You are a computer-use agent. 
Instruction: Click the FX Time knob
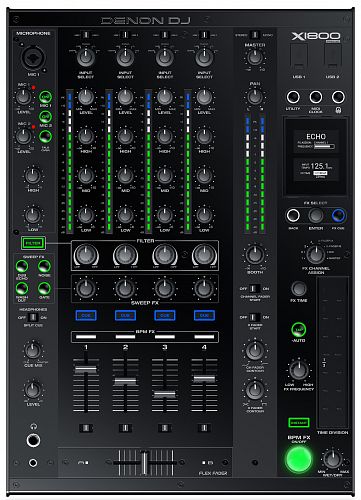tap(299, 288)
